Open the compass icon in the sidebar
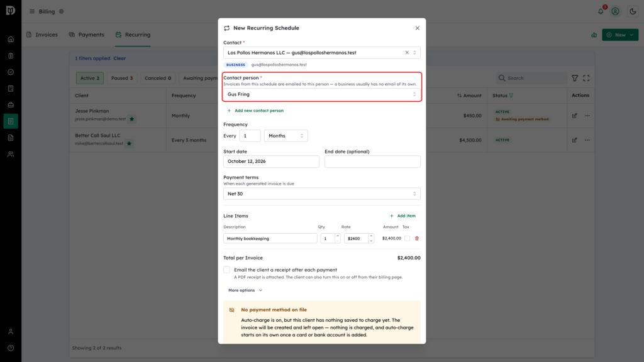The width and height of the screenshot is (644, 362). (11, 72)
